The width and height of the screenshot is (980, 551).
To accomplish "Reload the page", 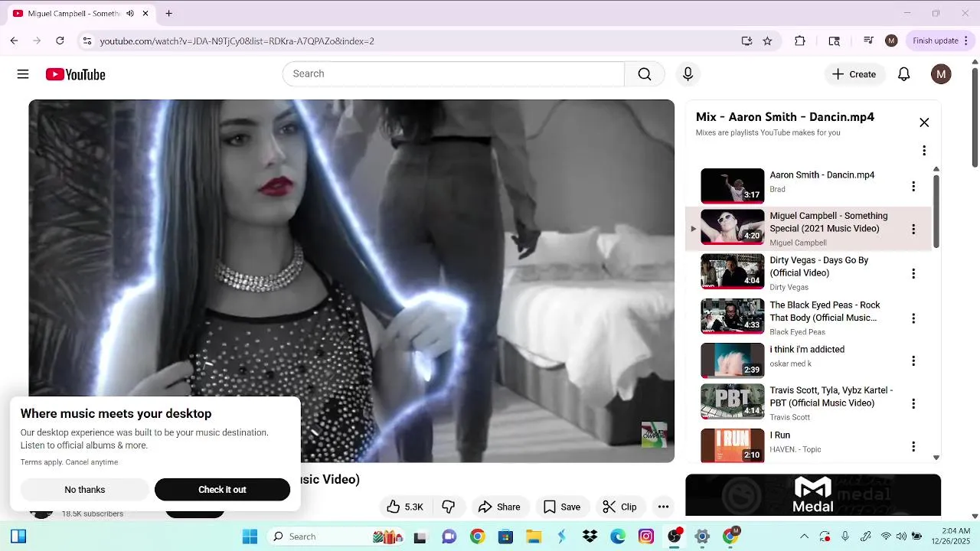I will pos(60,41).
